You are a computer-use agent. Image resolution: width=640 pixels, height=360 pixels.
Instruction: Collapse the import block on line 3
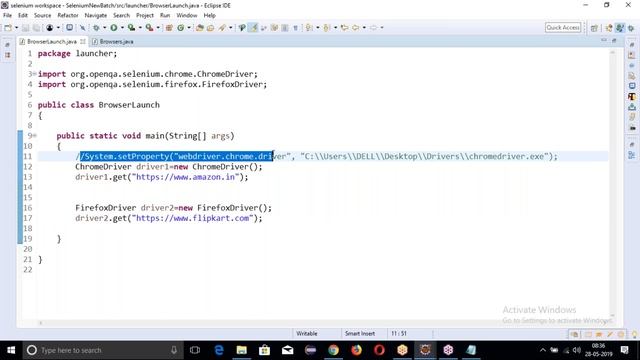(x=35, y=74)
